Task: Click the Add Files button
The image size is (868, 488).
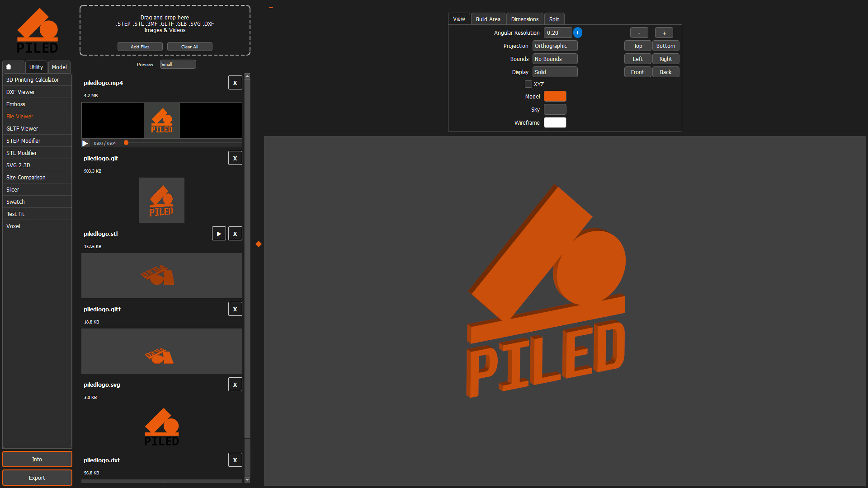Action: pyautogui.click(x=140, y=46)
